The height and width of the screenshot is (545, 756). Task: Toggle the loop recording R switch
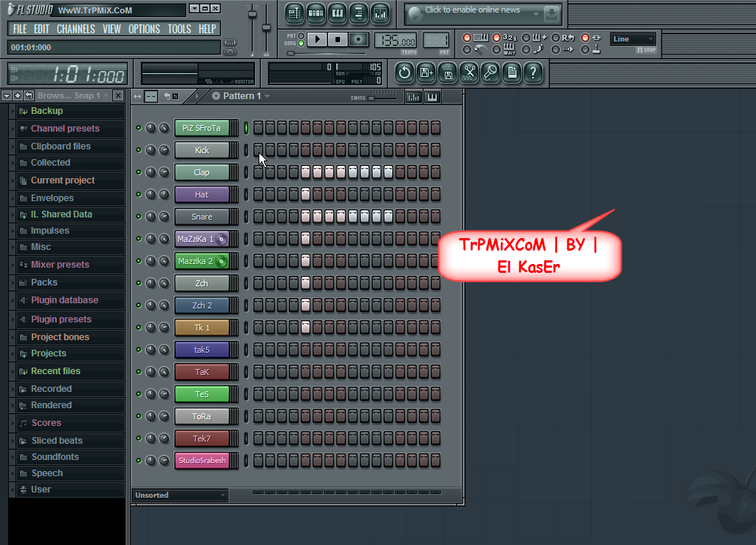pyautogui.click(x=556, y=38)
